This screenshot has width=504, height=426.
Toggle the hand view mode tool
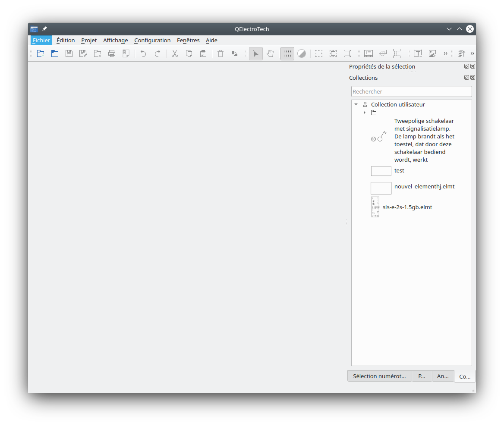click(x=270, y=53)
